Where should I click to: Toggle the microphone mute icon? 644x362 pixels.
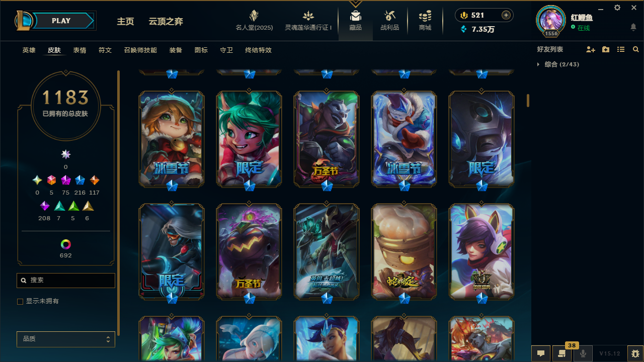[583, 353]
